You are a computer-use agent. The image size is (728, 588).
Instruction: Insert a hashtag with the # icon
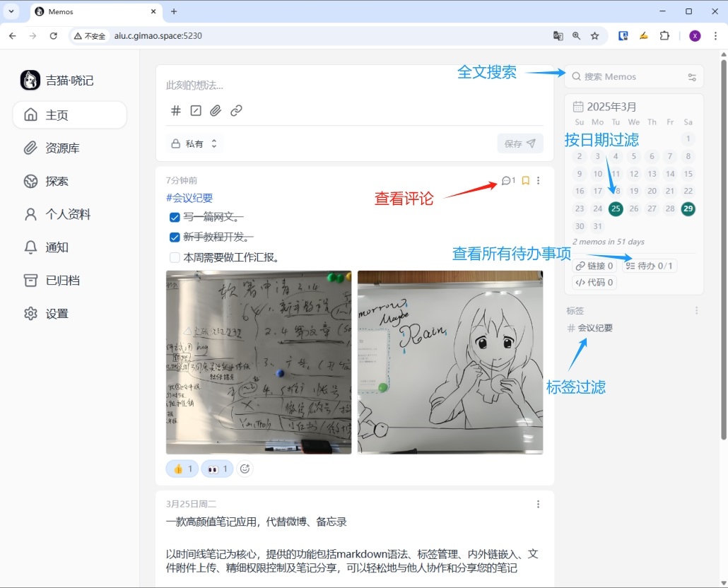(x=175, y=110)
